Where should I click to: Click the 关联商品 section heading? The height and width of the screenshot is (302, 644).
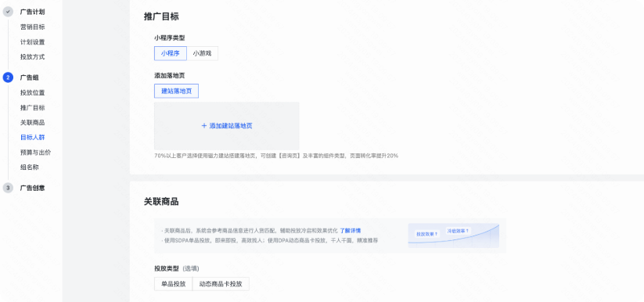(x=161, y=202)
